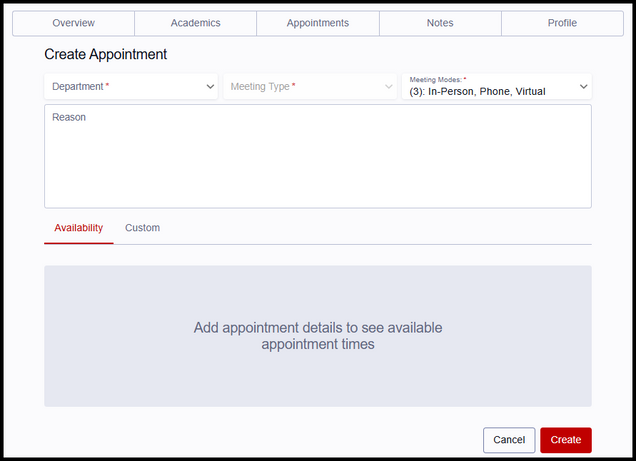Switch to the Custom tab
636x461 pixels.
[142, 228]
